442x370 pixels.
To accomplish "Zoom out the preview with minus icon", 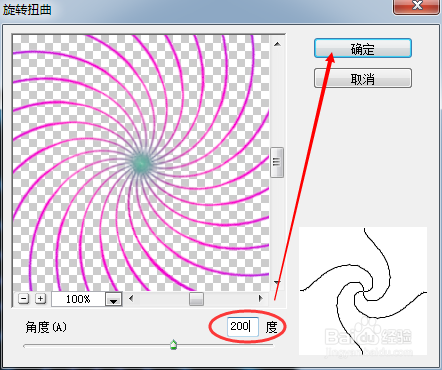I will click(x=23, y=298).
